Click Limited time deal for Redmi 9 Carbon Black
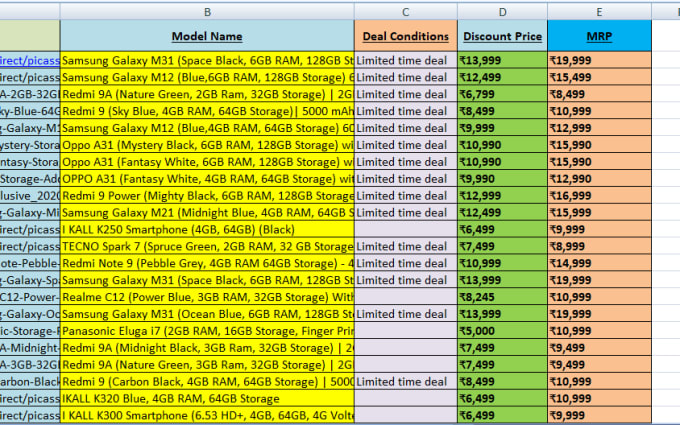Viewport: 680px width, 425px height. [405, 382]
